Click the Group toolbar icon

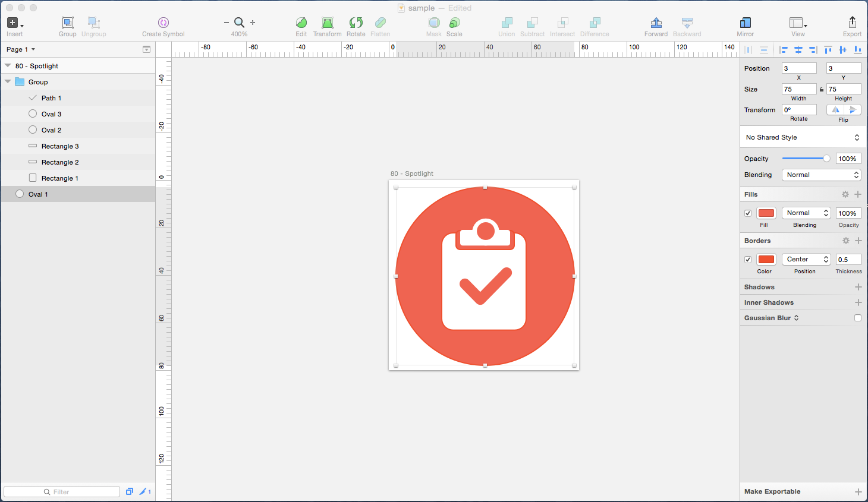(68, 23)
